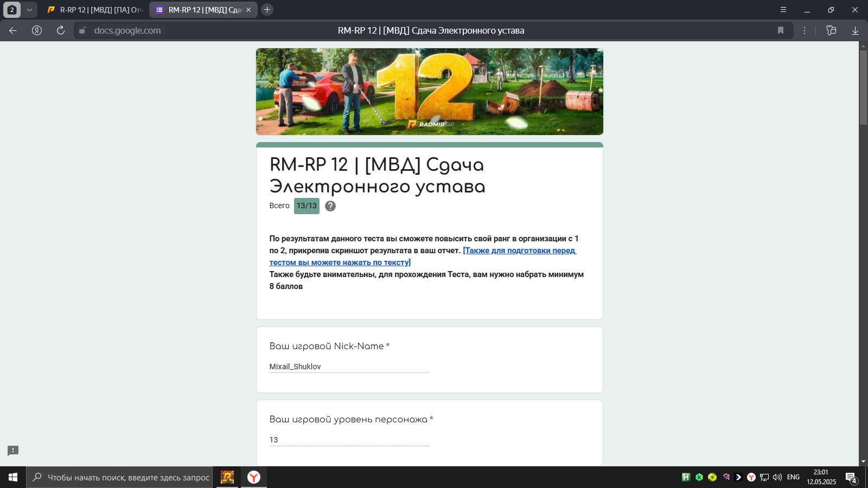Go back to the previous page

[13, 30]
